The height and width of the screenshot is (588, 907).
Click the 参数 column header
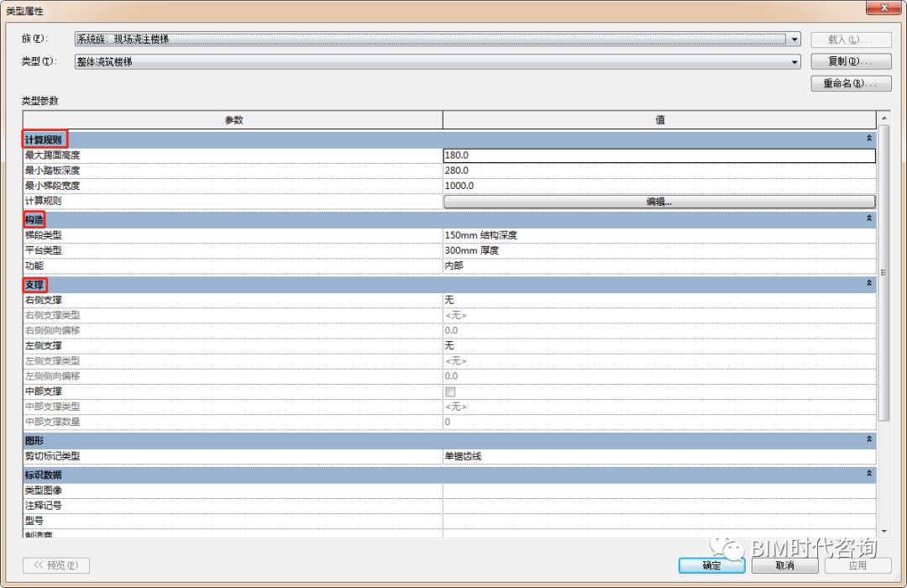(x=233, y=120)
